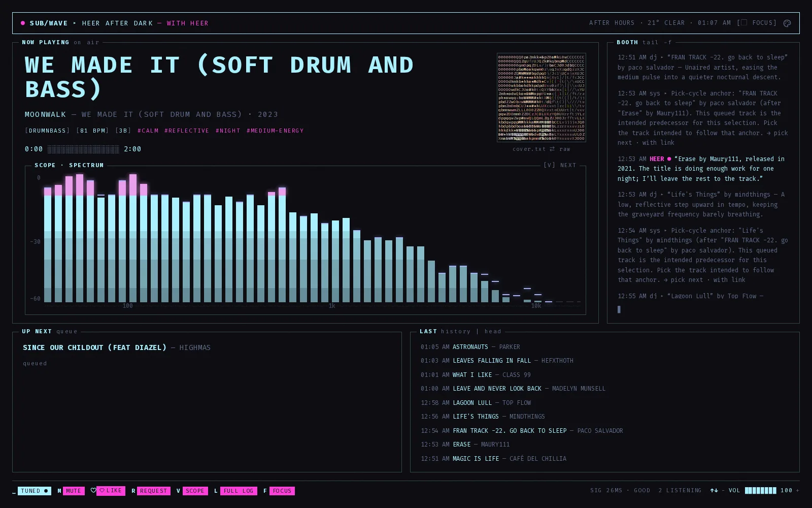Raise volume with the plus sign
This screenshot has width=812, height=508.
click(x=797, y=490)
